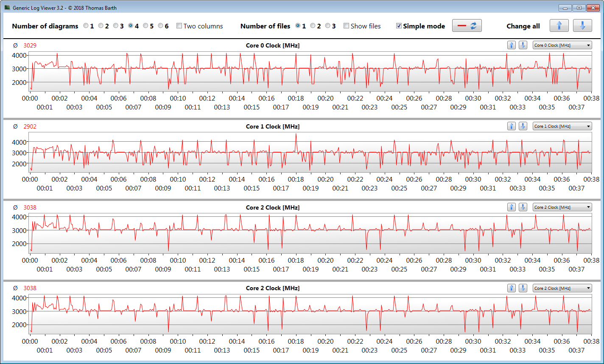Enable the Two columns checkbox
The image size is (604, 364).
(179, 26)
